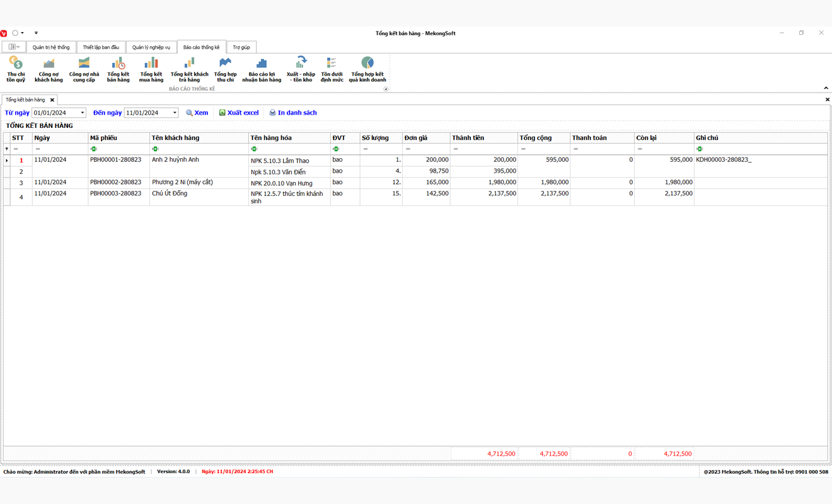The height and width of the screenshot is (504, 832).
Task: Expand the Từ ngày date dropdown
Action: pyautogui.click(x=82, y=113)
